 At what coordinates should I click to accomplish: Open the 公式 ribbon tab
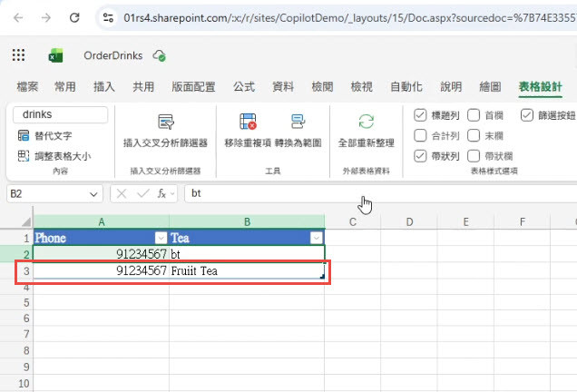[x=244, y=87]
